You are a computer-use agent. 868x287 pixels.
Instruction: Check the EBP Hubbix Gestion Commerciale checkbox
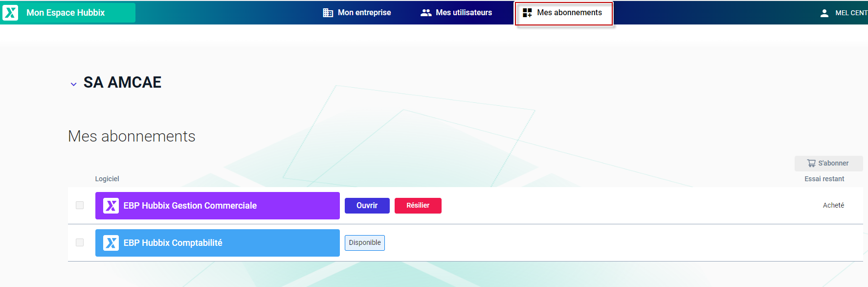click(x=80, y=205)
